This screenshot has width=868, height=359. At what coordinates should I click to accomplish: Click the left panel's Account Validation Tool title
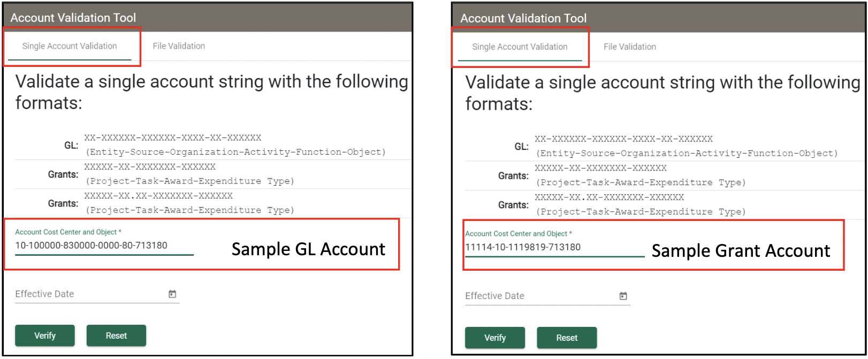(x=73, y=18)
